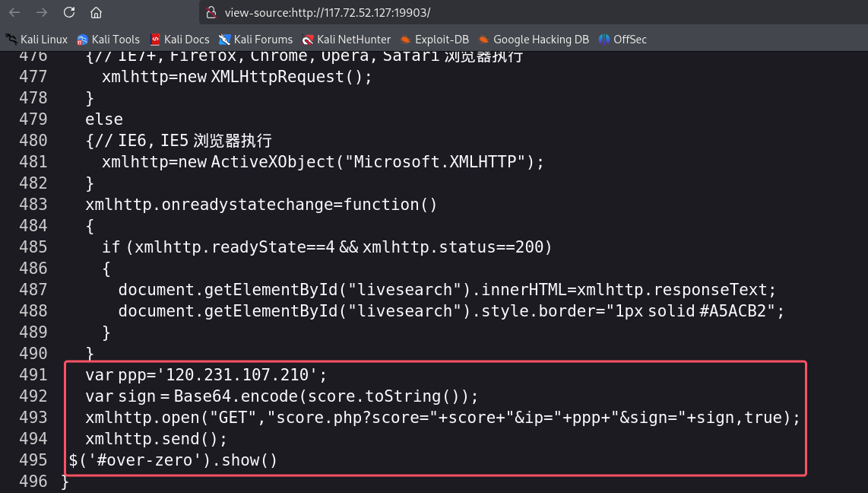Image resolution: width=868 pixels, height=493 pixels.
Task: Click the var ppp='120.231.107.210' line
Action: [x=206, y=375]
